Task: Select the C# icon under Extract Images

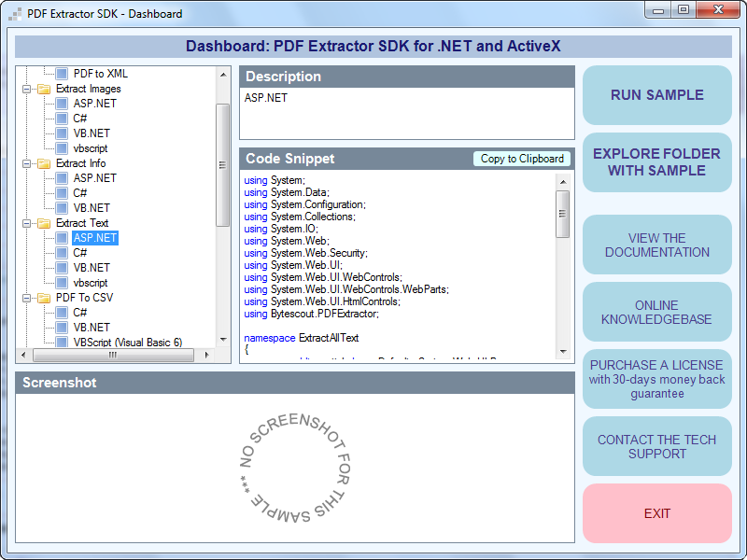Action: pyautogui.click(x=62, y=119)
